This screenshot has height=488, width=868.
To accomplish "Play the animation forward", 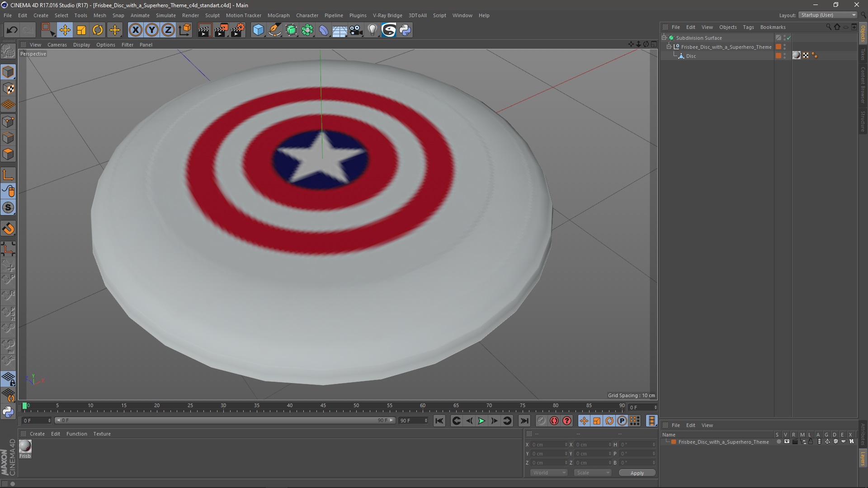I will [482, 421].
